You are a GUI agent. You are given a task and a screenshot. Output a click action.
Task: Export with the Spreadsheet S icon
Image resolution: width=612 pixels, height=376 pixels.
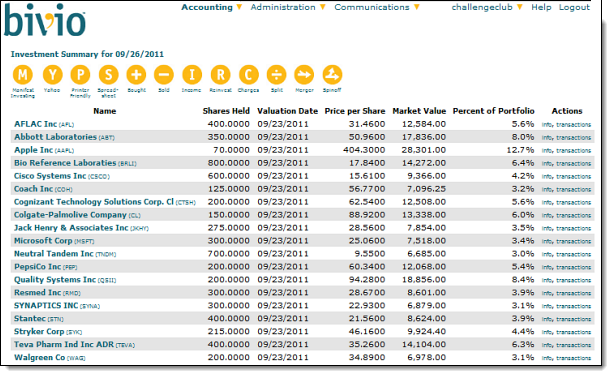pyautogui.click(x=109, y=75)
